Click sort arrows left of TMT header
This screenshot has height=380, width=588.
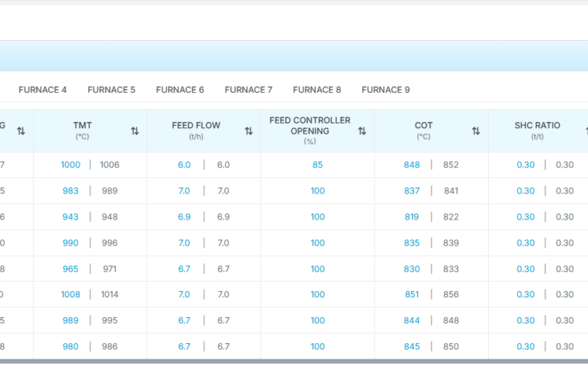point(21,131)
